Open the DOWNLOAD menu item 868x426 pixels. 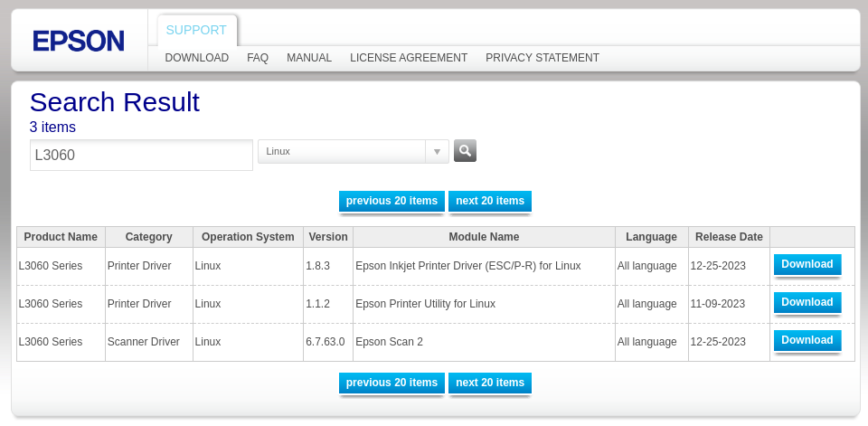(x=196, y=58)
